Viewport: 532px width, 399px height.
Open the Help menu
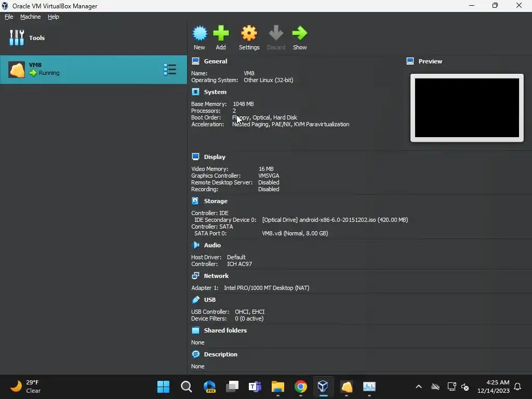(x=54, y=17)
